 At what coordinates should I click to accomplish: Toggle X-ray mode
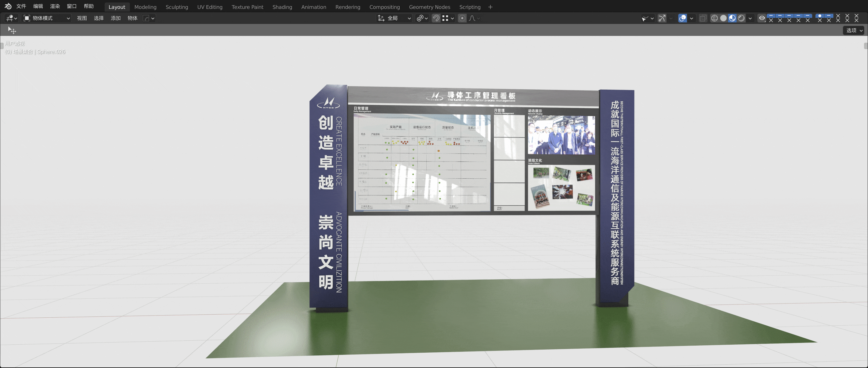coord(703,18)
